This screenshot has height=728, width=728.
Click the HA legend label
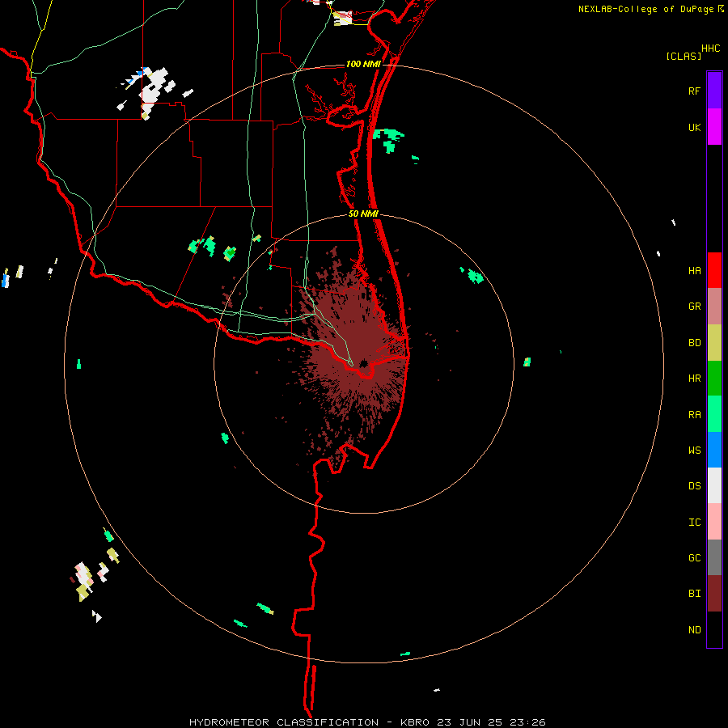[x=694, y=271]
